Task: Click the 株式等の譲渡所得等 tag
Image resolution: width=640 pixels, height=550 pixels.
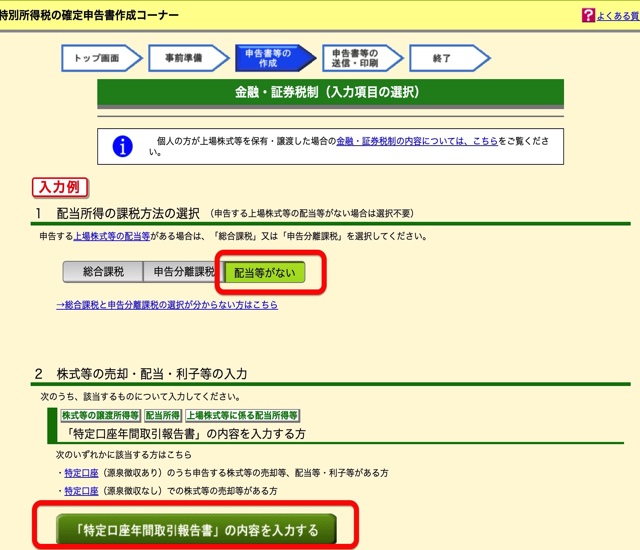Action: 100,415
